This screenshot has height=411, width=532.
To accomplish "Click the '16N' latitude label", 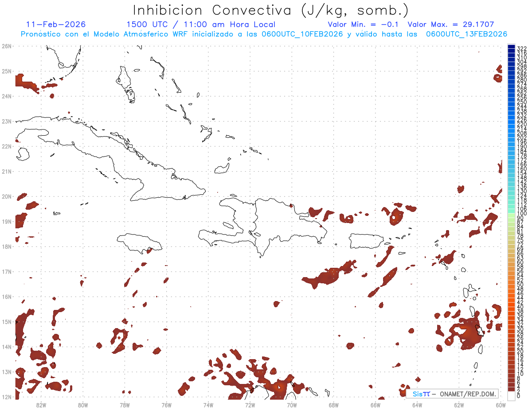I will [x=7, y=297].
